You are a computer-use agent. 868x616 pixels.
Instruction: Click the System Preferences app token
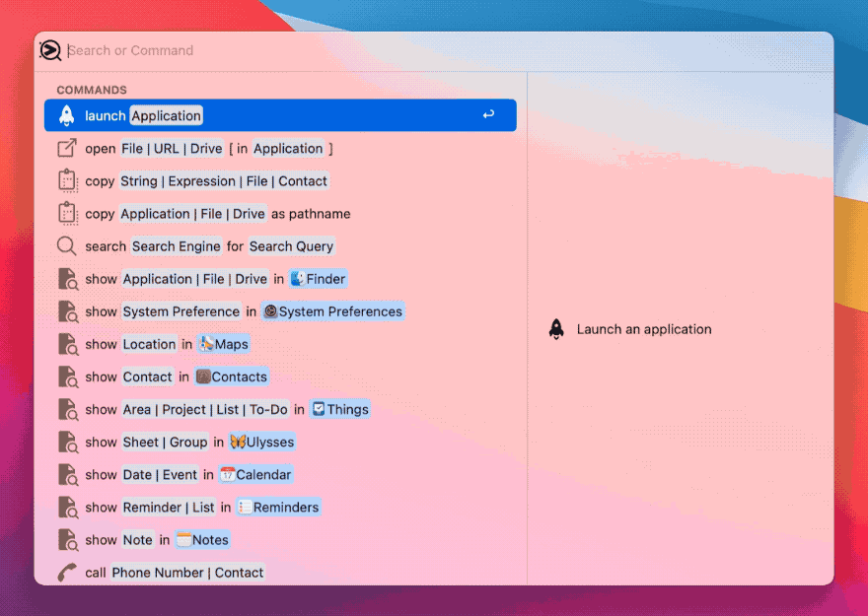pyautogui.click(x=332, y=311)
